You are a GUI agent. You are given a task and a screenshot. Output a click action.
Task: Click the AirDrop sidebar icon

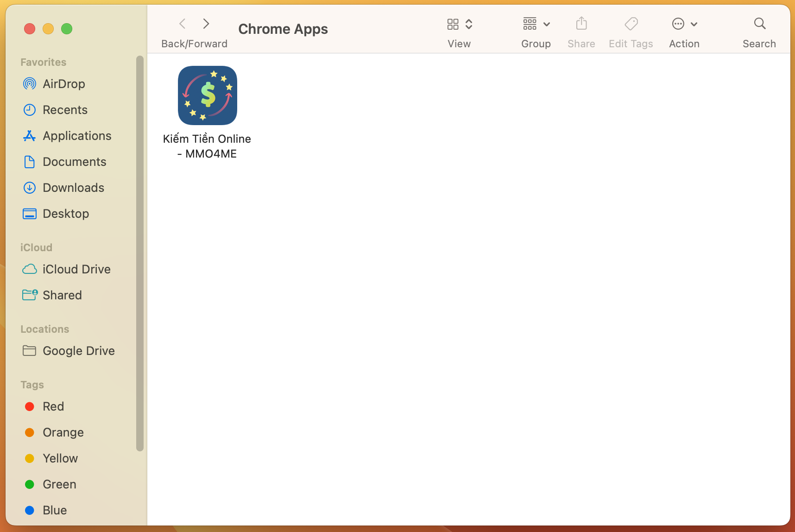click(x=30, y=84)
